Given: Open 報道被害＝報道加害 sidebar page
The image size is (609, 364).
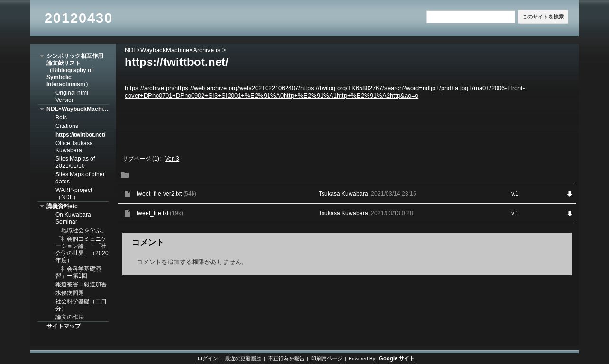Looking at the screenshot, I should (x=81, y=284).
